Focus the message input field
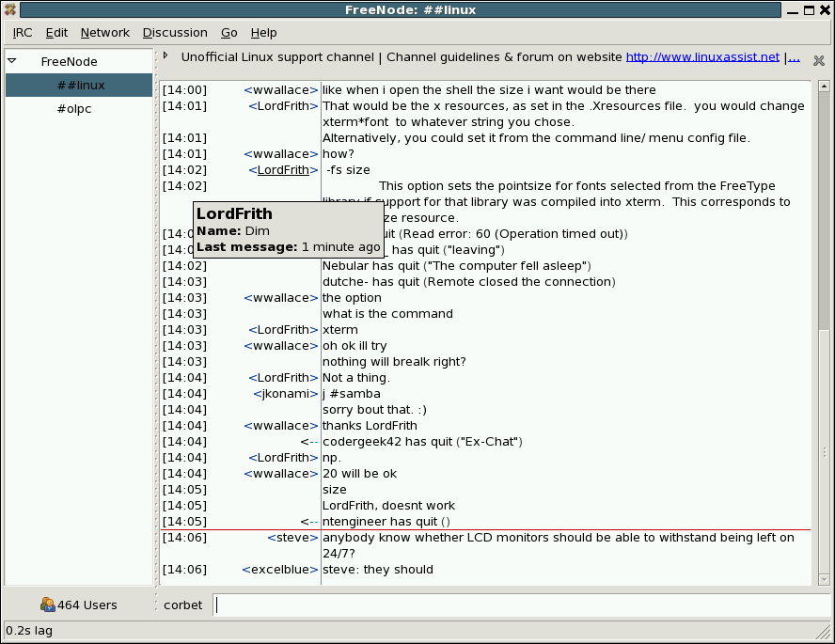Image resolution: width=835 pixels, height=644 pixels. click(524, 605)
